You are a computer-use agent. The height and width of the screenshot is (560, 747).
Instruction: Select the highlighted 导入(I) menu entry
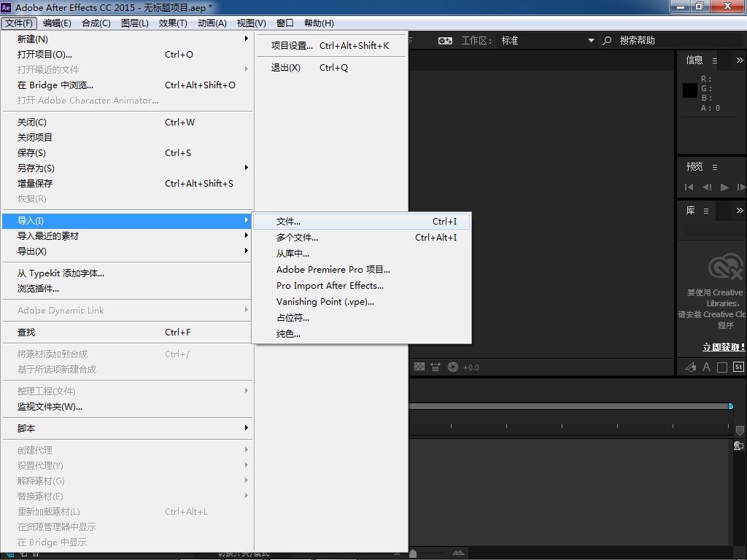click(x=127, y=221)
